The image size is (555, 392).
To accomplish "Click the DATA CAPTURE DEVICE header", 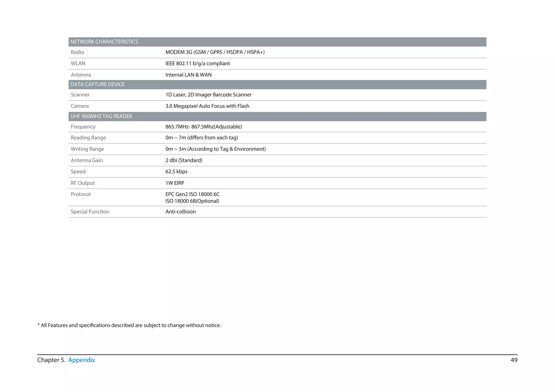I will pyautogui.click(x=98, y=84).
